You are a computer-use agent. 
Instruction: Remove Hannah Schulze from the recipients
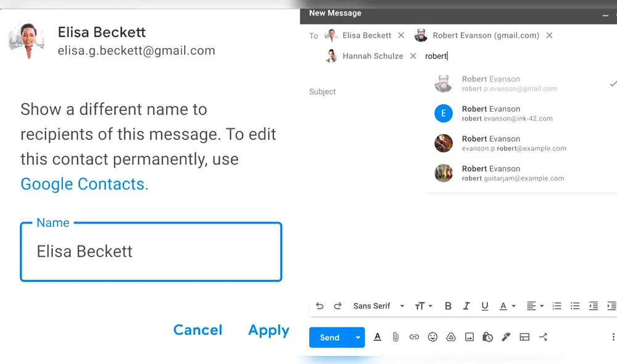click(413, 56)
